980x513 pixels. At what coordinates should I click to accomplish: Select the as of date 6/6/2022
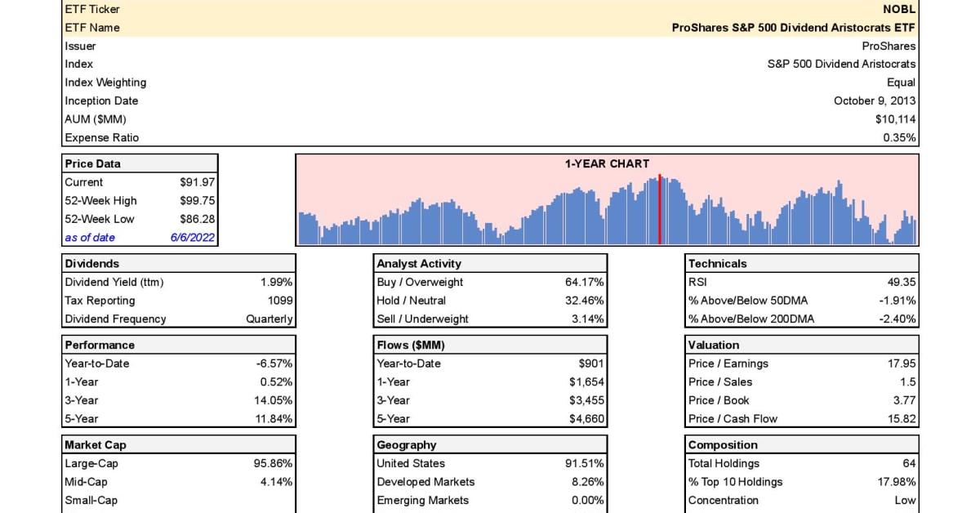tap(193, 238)
